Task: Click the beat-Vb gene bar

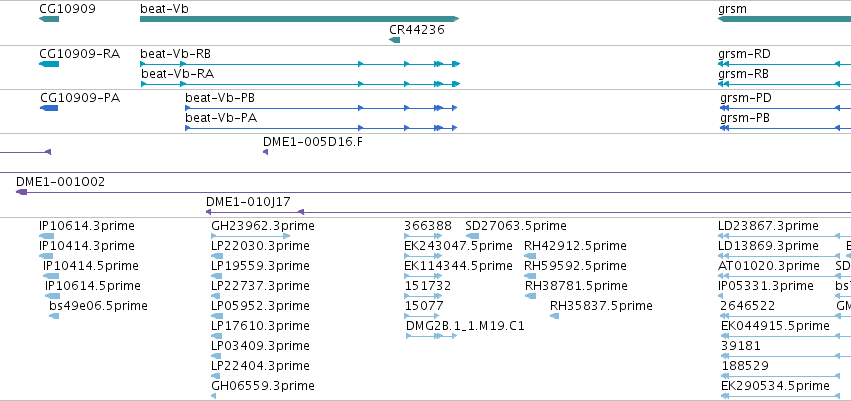Action: click(x=300, y=19)
